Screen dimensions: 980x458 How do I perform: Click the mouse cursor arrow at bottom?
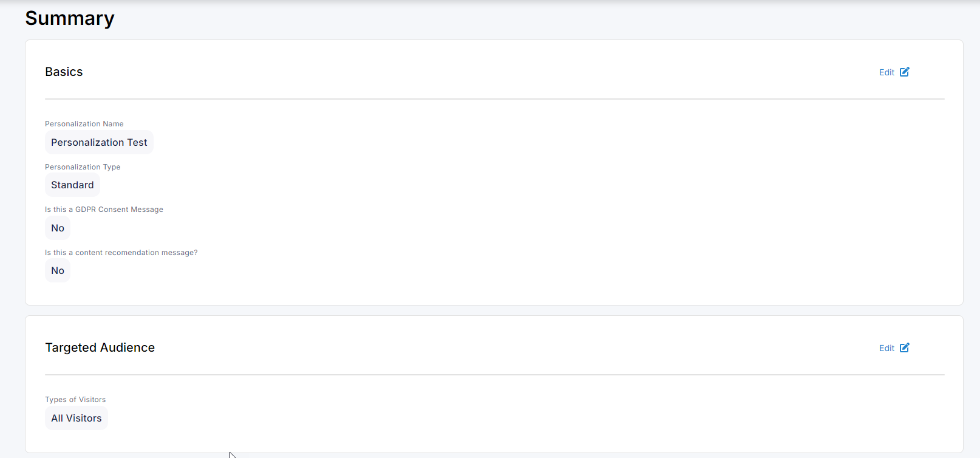click(232, 454)
